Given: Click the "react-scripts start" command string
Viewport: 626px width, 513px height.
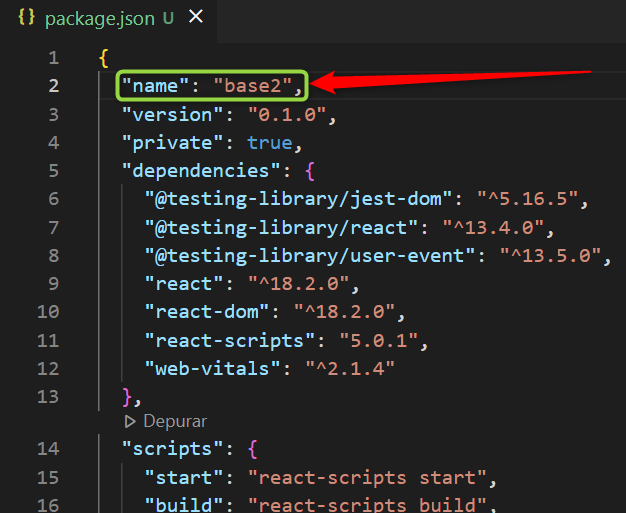Looking at the screenshot, I should [367, 475].
